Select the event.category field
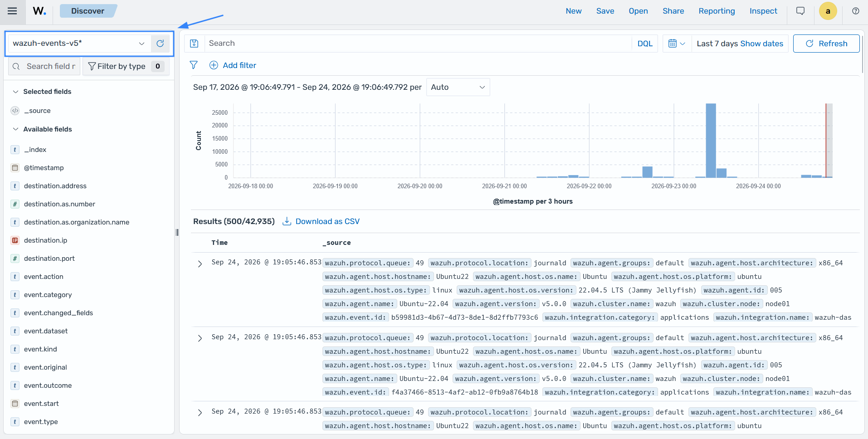The width and height of the screenshot is (868, 439). [48, 295]
